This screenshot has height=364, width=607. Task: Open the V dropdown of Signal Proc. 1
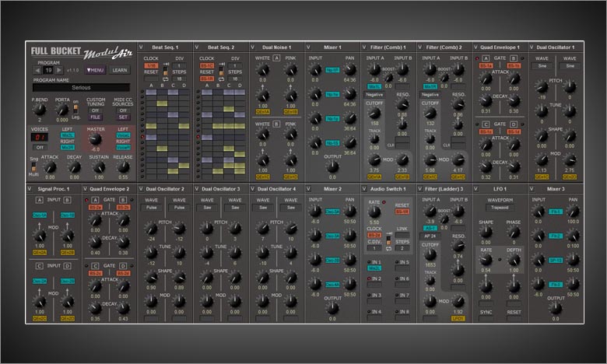30,189
